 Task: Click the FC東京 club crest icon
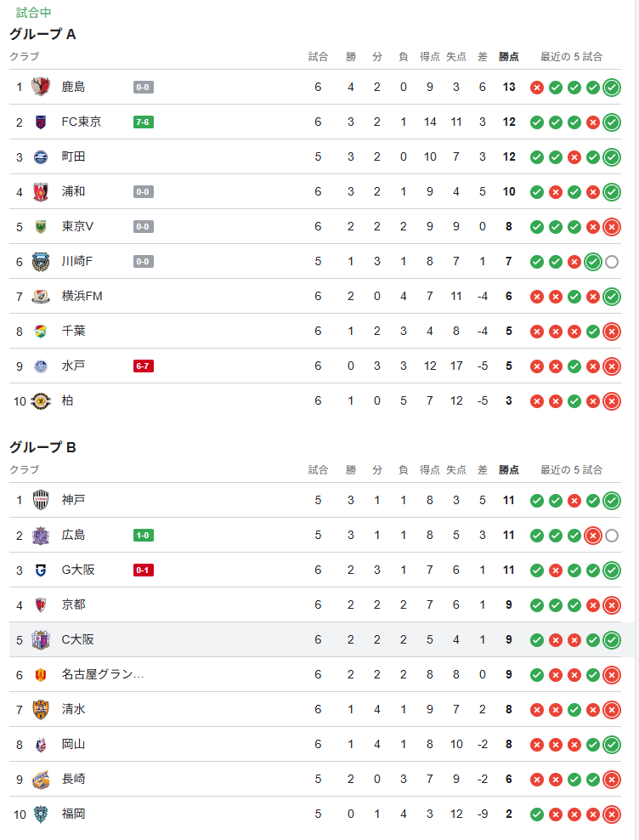[41, 122]
